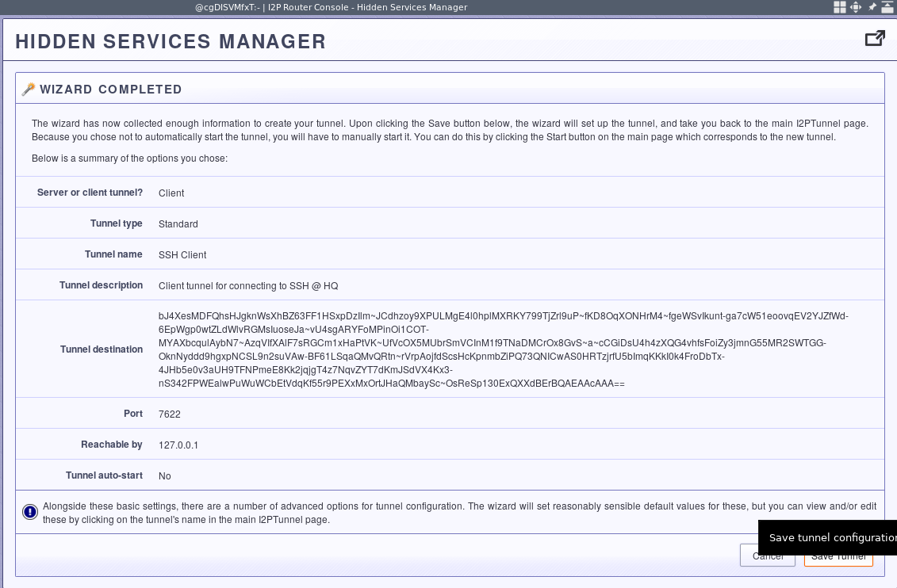897x588 pixels.
Task: Click the Wizard Completed section title
Action: point(111,90)
